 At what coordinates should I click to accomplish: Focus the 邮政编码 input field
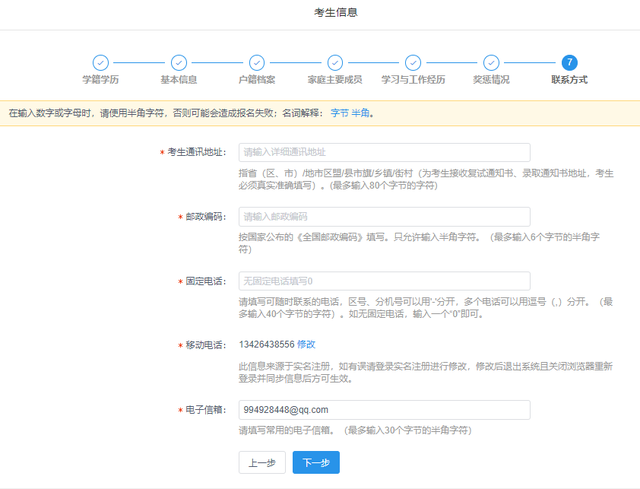384,217
